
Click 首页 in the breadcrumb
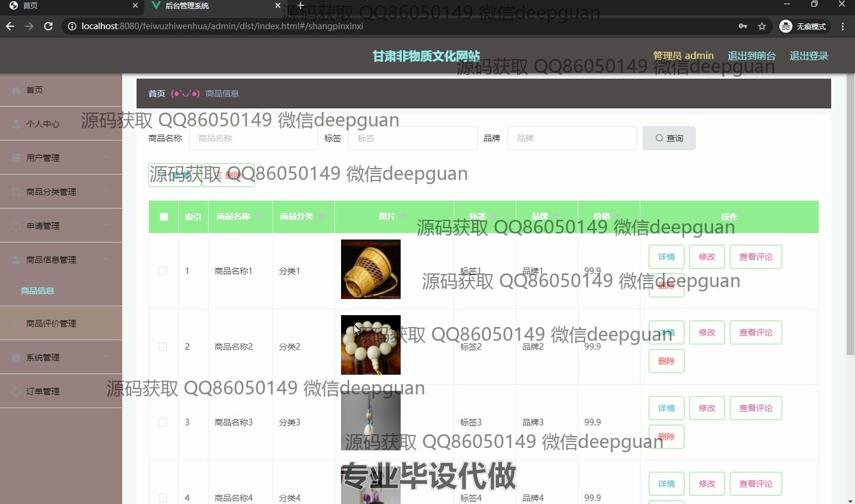[x=157, y=94]
